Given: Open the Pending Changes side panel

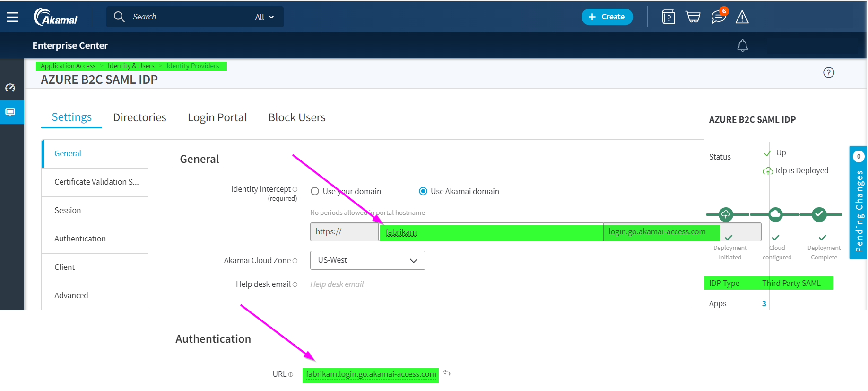Looking at the screenshot, I should click(859, 203).
